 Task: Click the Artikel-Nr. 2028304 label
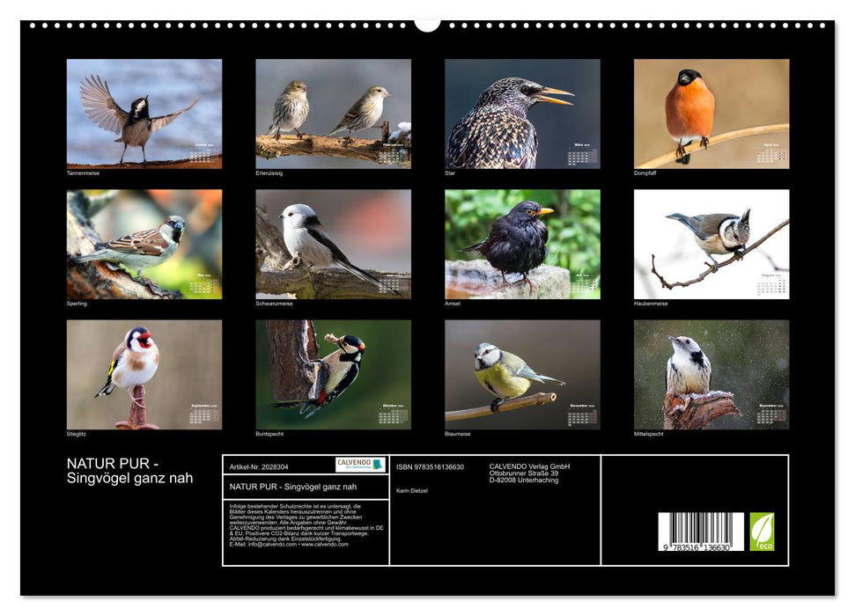pos(259,466)
